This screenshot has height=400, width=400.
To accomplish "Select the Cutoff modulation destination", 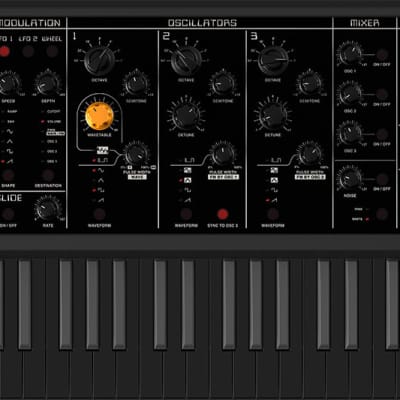I will click(53, 112).
